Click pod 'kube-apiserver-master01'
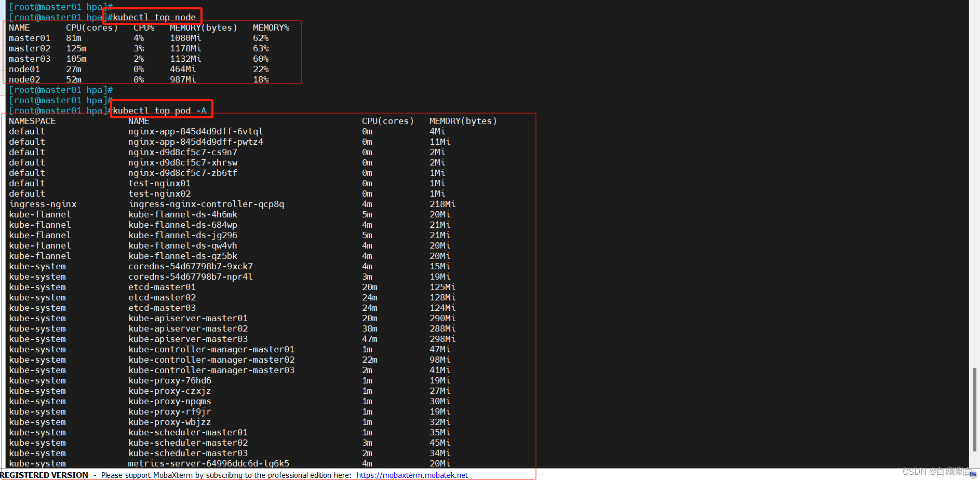Image resolution: width=980 pixels, height=481 pixels. [188, 318]
